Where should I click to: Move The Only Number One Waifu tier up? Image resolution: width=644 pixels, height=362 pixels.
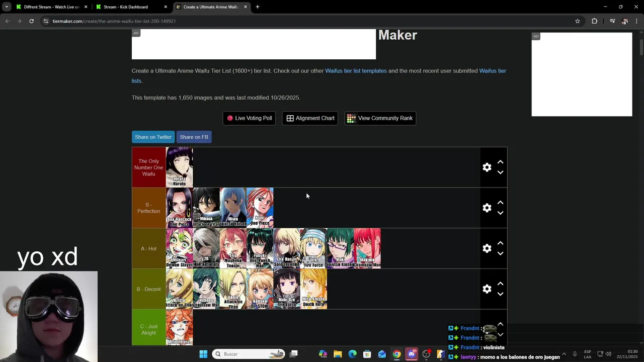tap(500, 162)
